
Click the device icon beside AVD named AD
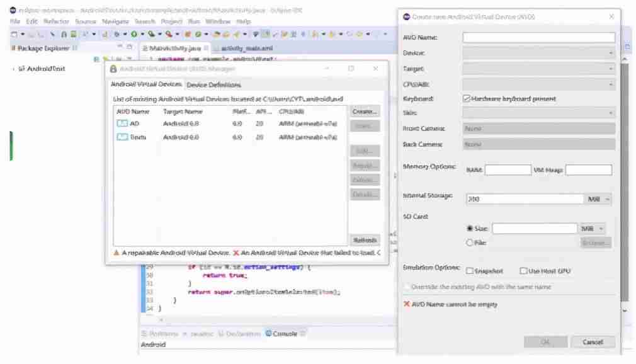pyautogui.click(x=122, y=123)
